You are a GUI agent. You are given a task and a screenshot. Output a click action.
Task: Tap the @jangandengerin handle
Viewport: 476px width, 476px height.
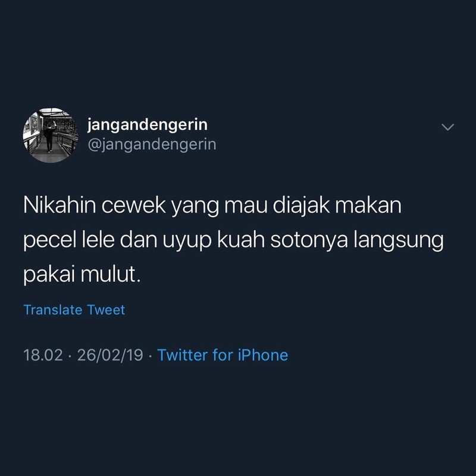pos(152,145)
